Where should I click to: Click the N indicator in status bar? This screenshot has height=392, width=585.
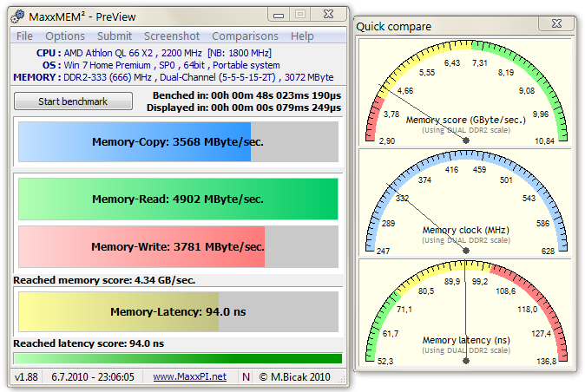coord(246,376)
